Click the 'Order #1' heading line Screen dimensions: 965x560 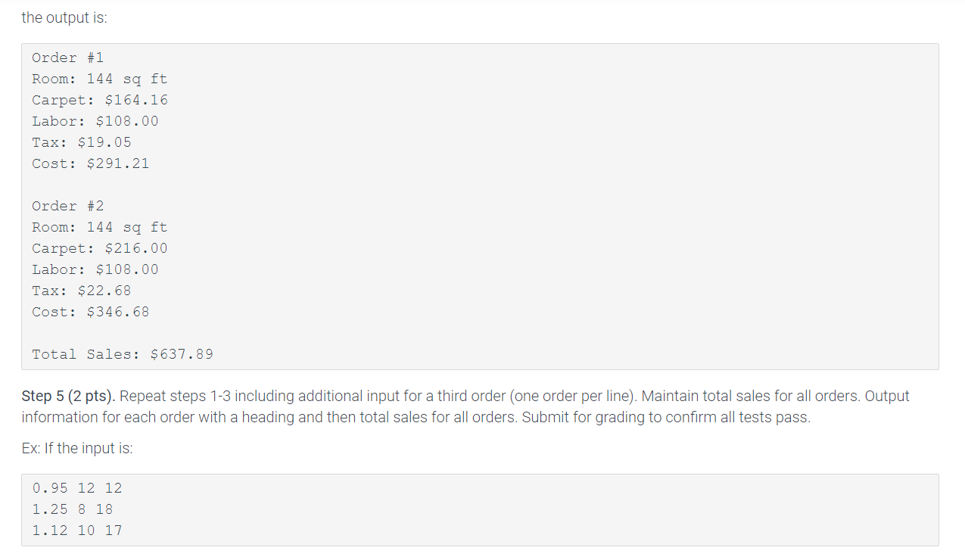coord(68,58)
